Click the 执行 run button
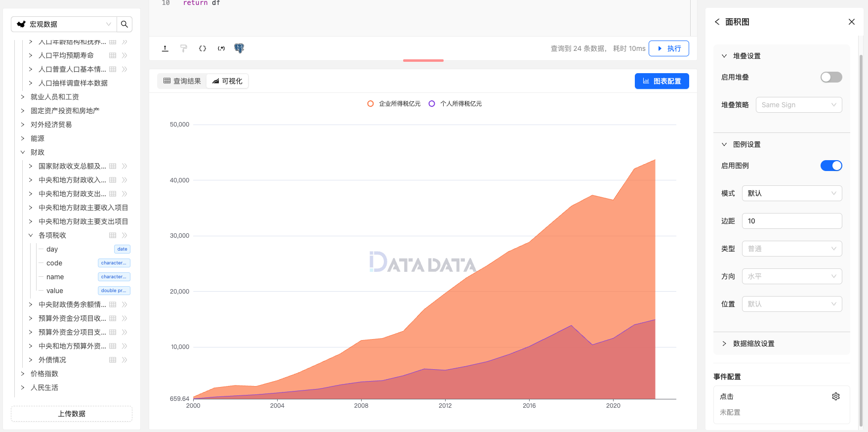The height and width of the screenshot is (432, 868). pyautogui.click(x=669, y=48)
